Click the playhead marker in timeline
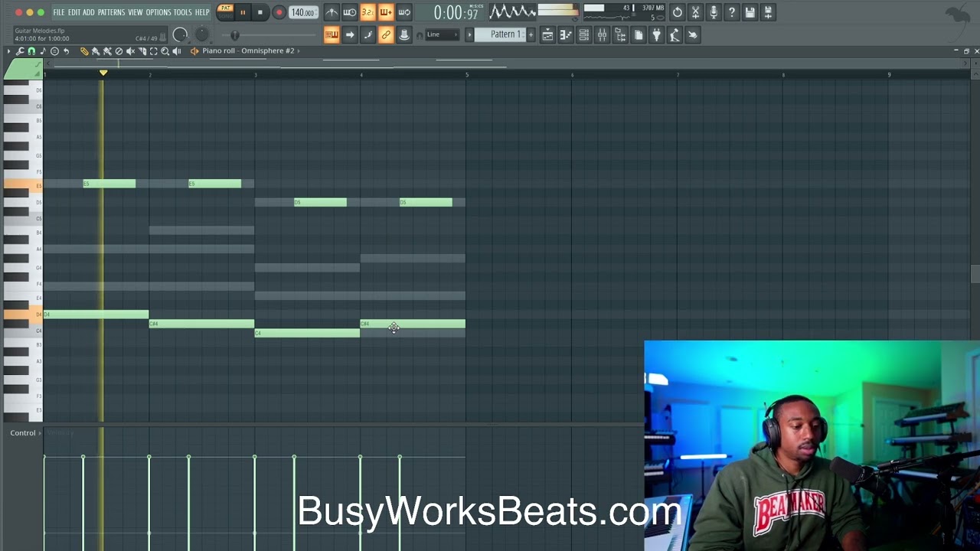The width and height of the screenshot is (980, 551). click(x=103, y=73)
